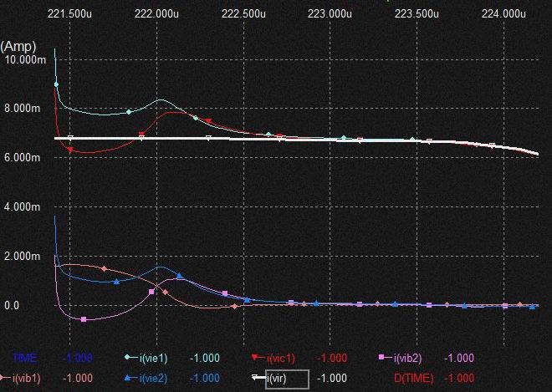Click the 223.500u time axis label
This screenshot has height=392, width=552.
(417, 13)
